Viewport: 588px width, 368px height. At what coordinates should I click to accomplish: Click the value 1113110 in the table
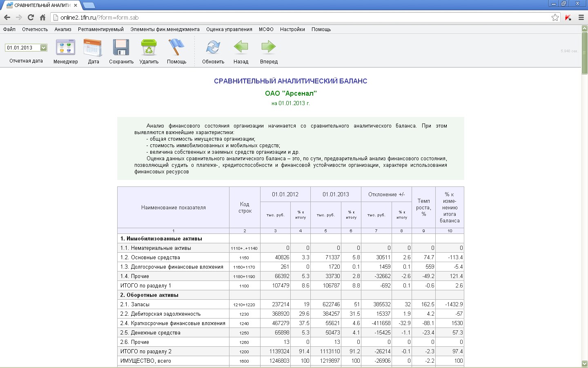330,352
